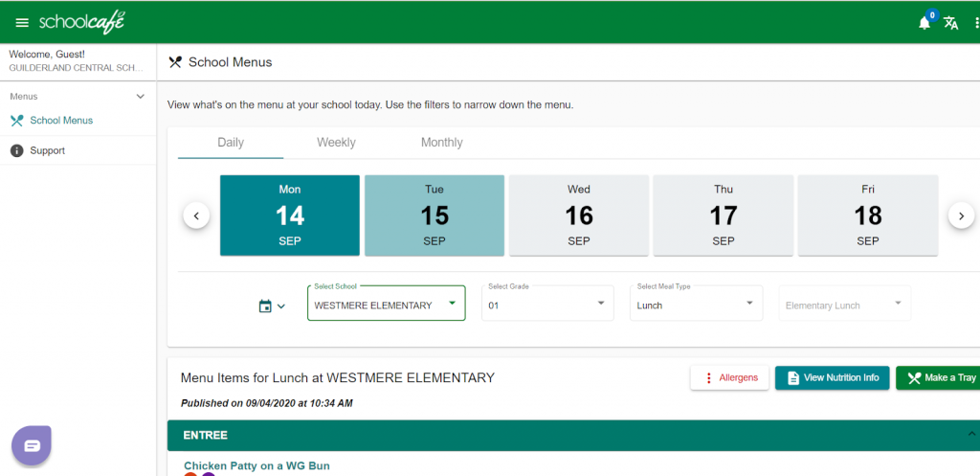This screenshot has height=476, width=980.
Task: Open Support link in sidebar
Action: point(48,150)
